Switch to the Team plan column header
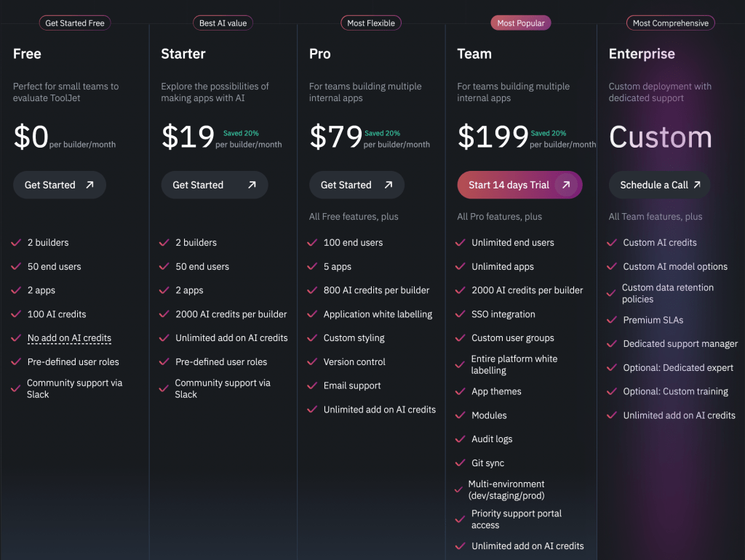 point(474,54)
